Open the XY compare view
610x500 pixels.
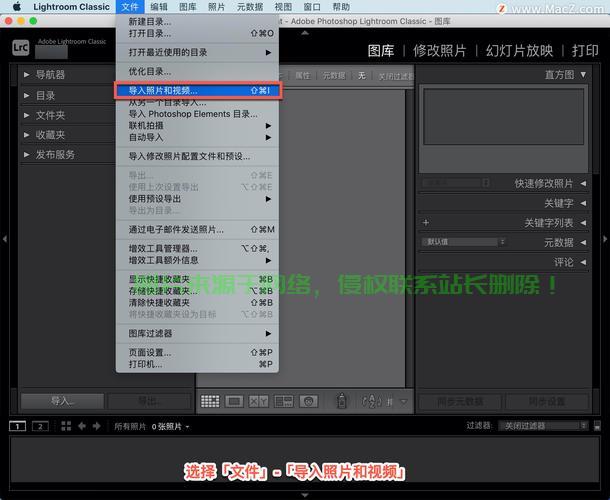[258, 401]
